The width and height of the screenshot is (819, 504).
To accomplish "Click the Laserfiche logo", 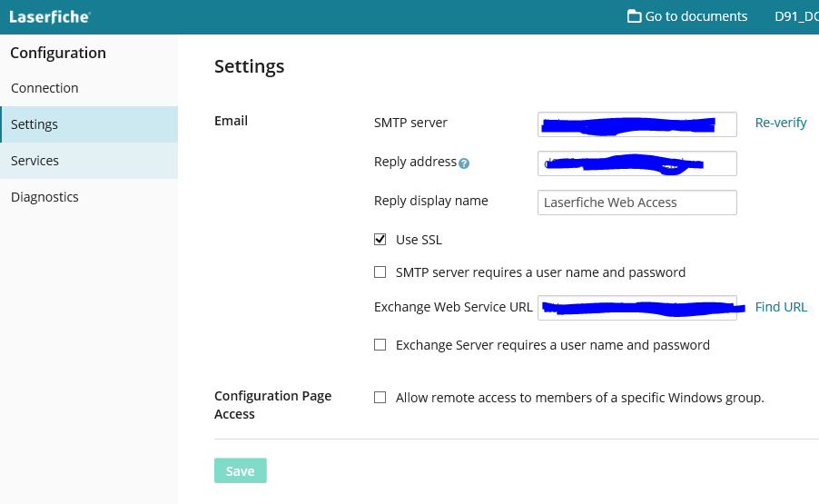I will [50, 16].
